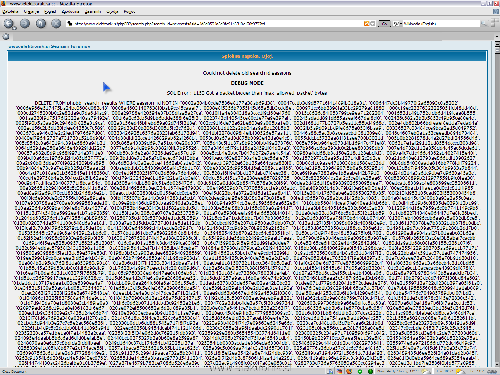This screenshot has height=375, width=500.
Task: Click the Forward navigation button
Action: point(25,23)
